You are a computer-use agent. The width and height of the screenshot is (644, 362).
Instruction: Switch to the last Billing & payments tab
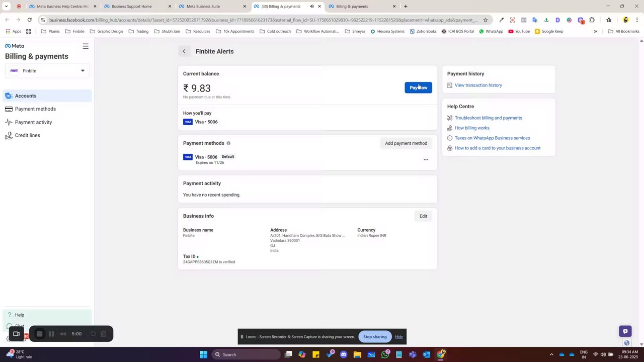click(x=361, y=7)
